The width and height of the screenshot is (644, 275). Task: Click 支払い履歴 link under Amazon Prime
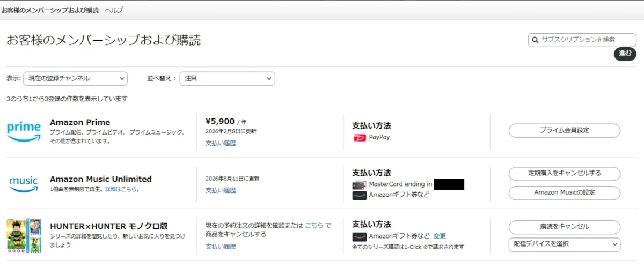(x=221, y=143)
